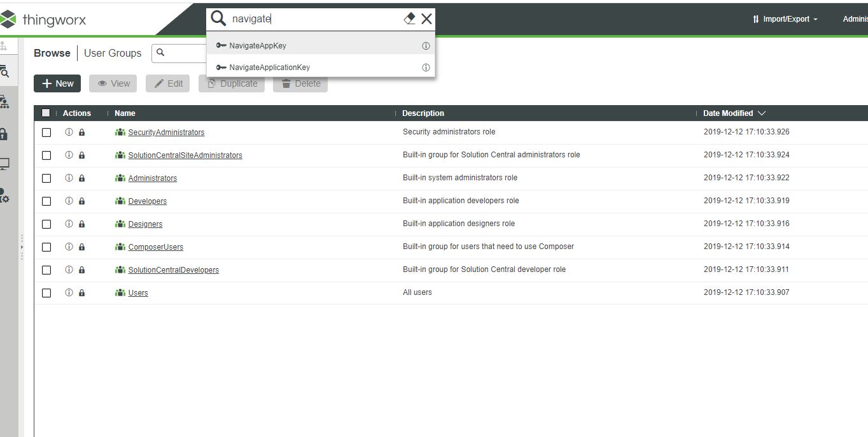Check the Developers row checkbox
Viewport: 868px width, 437px height.
(46, 201)
